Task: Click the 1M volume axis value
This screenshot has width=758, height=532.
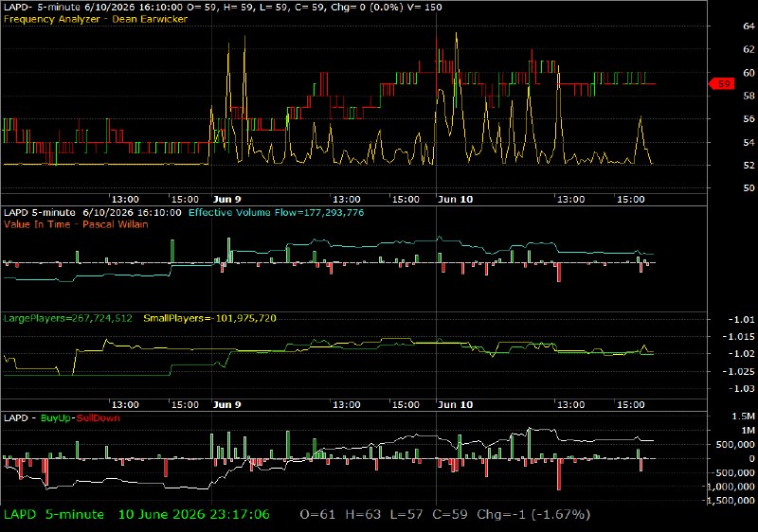Action: point(748,430)
